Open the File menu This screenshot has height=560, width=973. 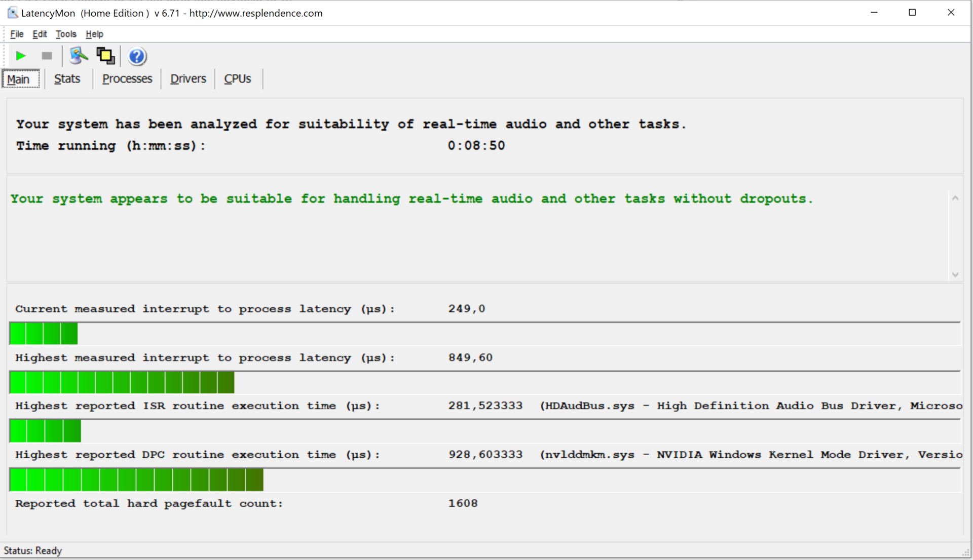(x=17, y=34)
